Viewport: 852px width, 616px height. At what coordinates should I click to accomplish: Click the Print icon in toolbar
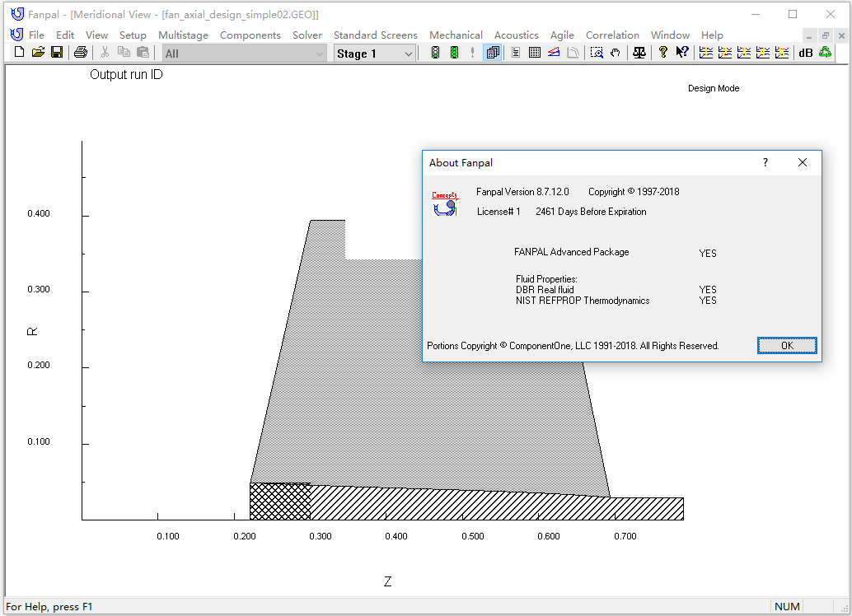click(81, 53)
